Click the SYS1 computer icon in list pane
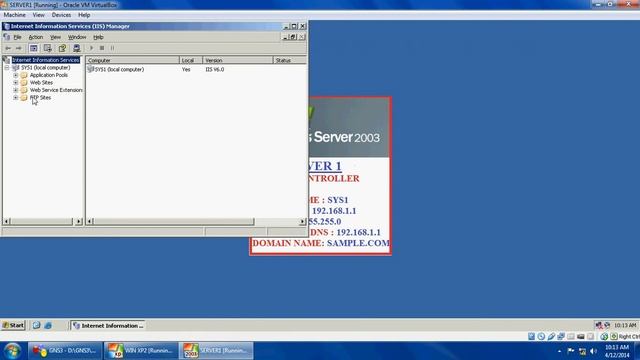 [90, 69]
